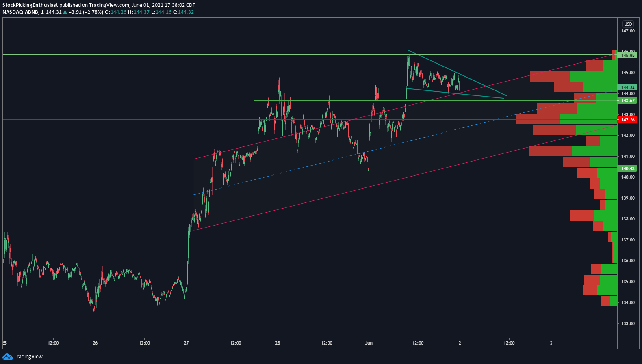Click the 140.43 green price tag

point(627,168)
